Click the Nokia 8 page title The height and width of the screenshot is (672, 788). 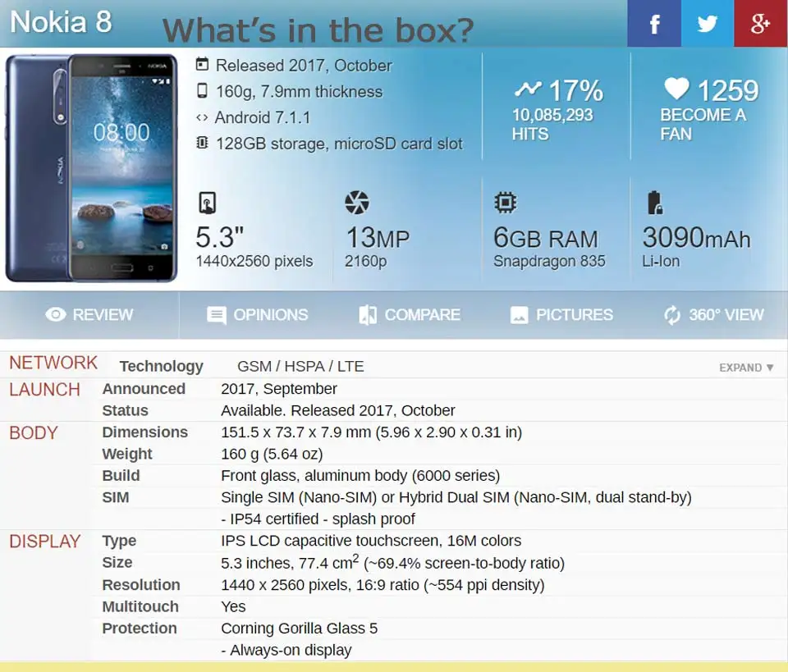point(61,21)
